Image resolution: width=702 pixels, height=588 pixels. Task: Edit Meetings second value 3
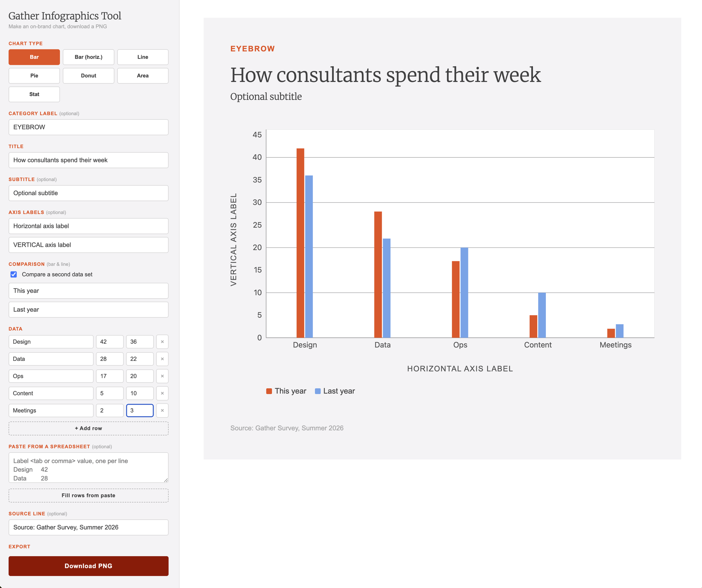(140, 411)
